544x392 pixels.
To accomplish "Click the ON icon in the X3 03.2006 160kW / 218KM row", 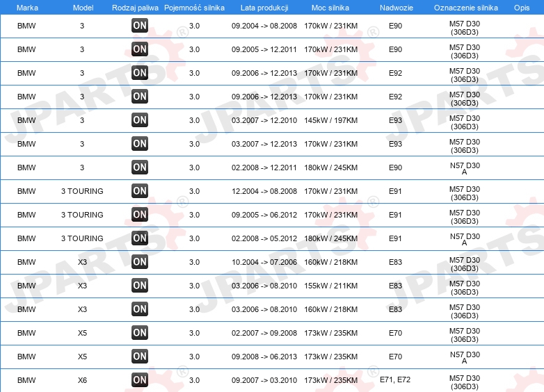I will click(x=140, y=309).
